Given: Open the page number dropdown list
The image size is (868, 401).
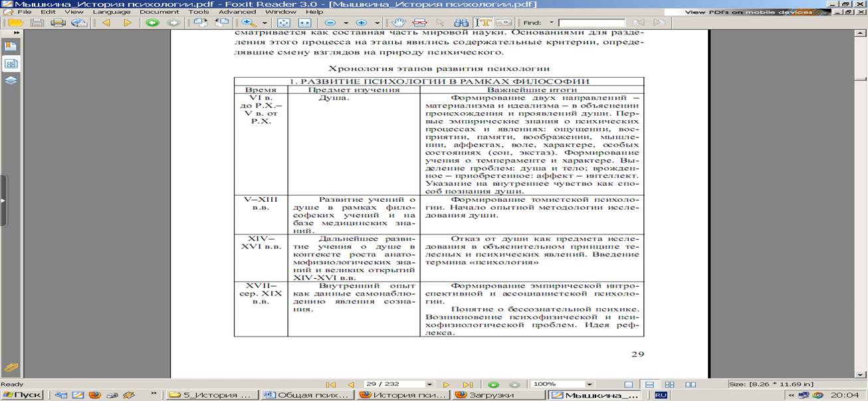Looking at the screenshot, I should pos(429,384).
